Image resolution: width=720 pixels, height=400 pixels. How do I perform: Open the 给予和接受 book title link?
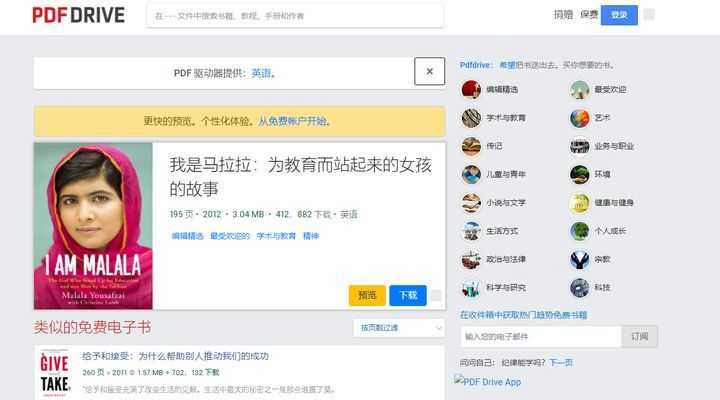(x=175, y=356)
